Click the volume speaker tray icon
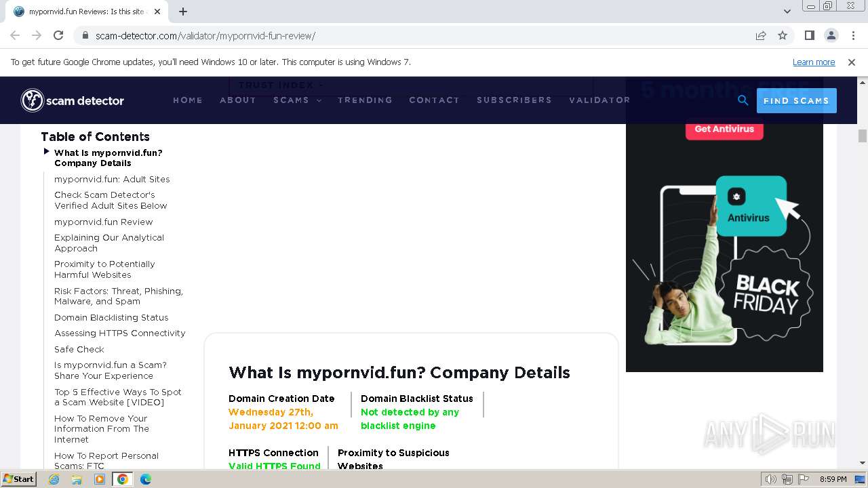Viewport: 868px width, 488px height. [x=770, y=479]
